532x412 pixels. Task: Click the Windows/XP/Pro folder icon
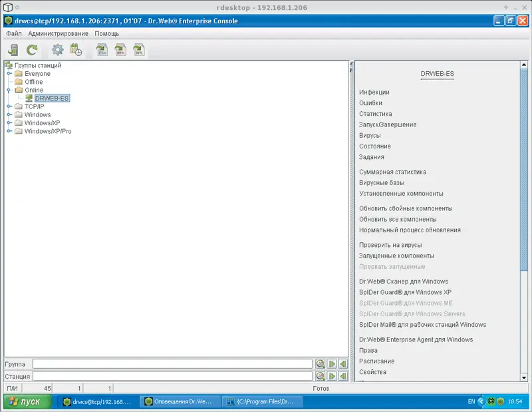pyautogui.click(x=19, y=131)
